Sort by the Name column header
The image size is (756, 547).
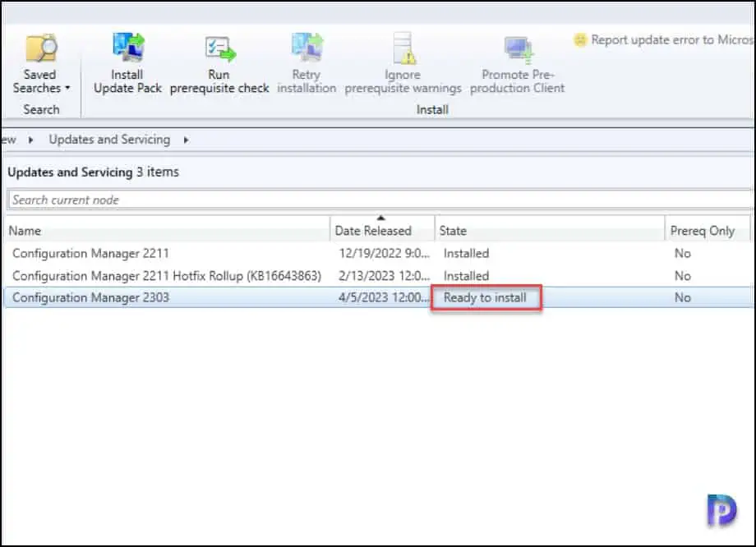tap(167, 231)
